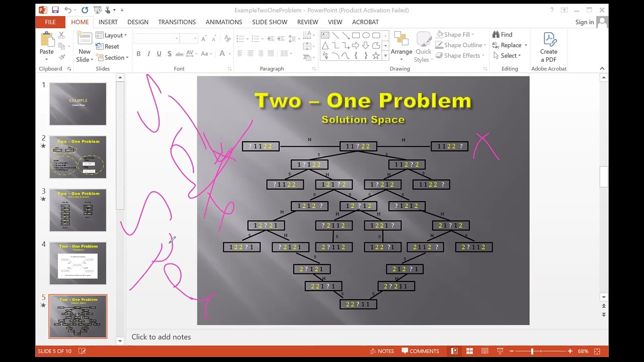The height and width of the screenshot is (362, 644).
Task: Open the Font size combo box
Action: click(189, 39)
